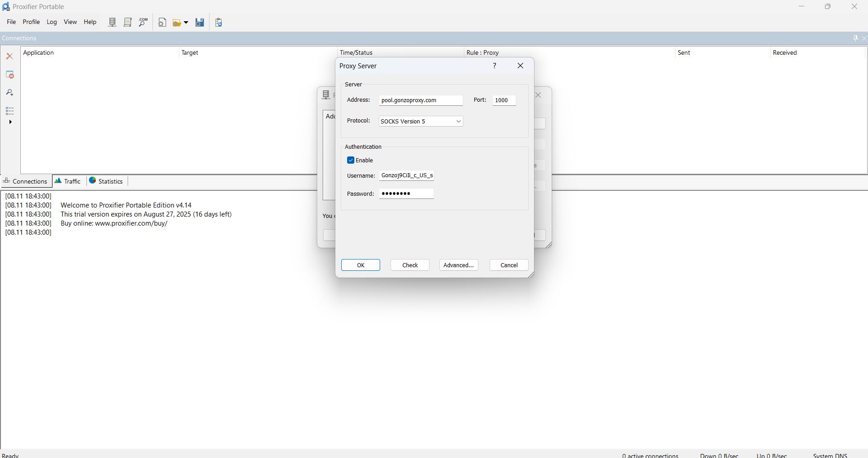Click the magnifier with plus sidebar icon
Viewport: 868px width, 458px height.
coord(10,93)
